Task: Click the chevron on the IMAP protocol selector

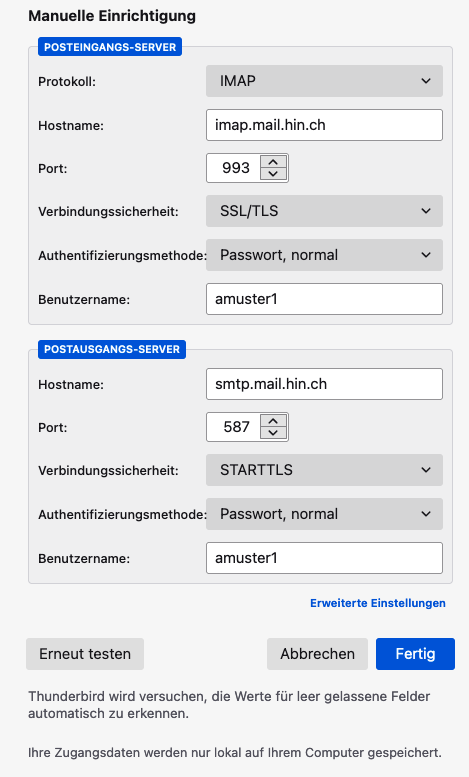Action: 426,81
